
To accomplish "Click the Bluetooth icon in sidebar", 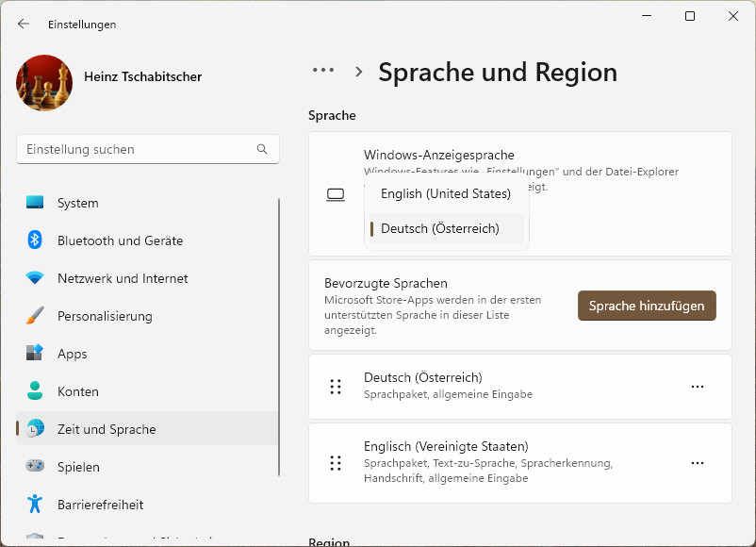I will pos(35,240).
